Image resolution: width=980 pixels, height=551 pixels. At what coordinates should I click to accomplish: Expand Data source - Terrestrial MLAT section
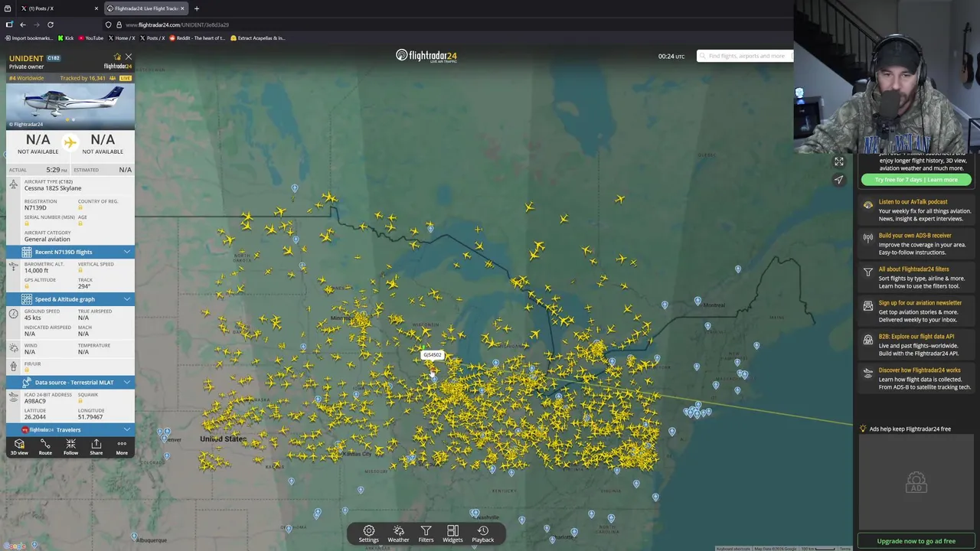(x=70, y=382)
